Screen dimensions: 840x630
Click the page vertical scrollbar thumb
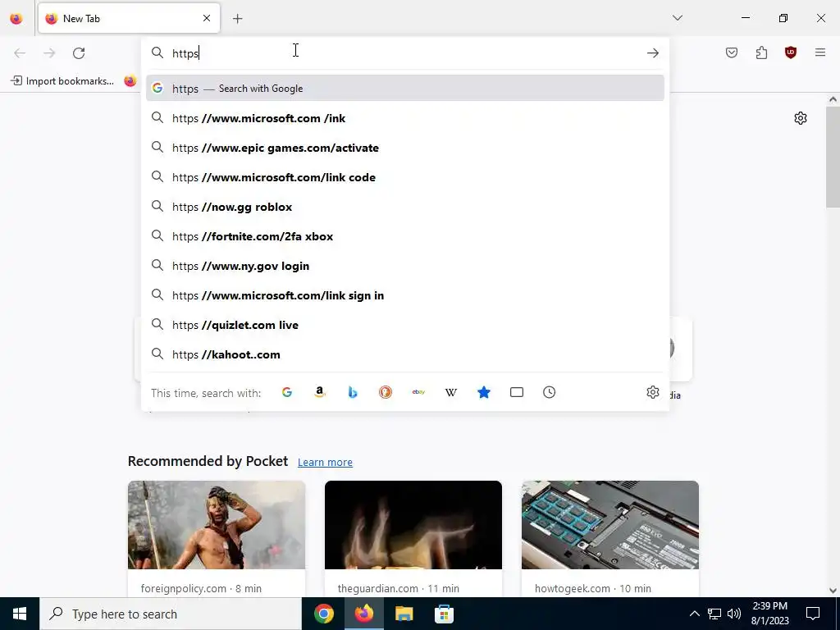tap(833, 157)
